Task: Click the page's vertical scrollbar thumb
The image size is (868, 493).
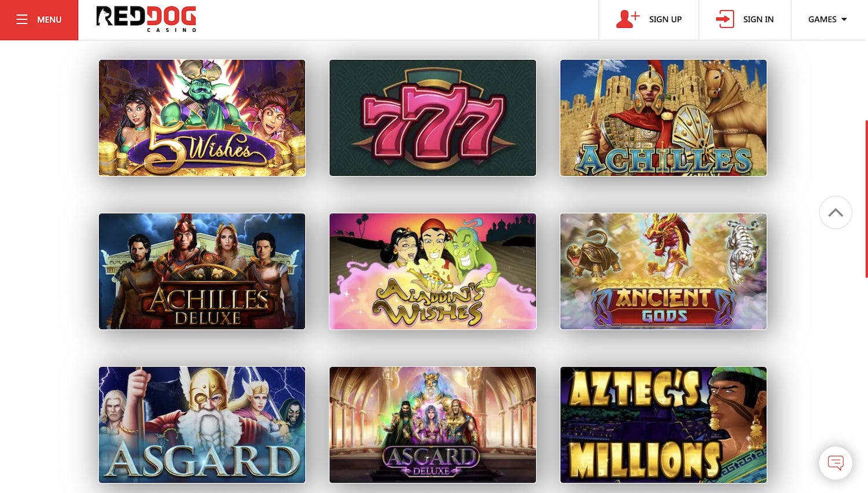Action: [866, 199]
